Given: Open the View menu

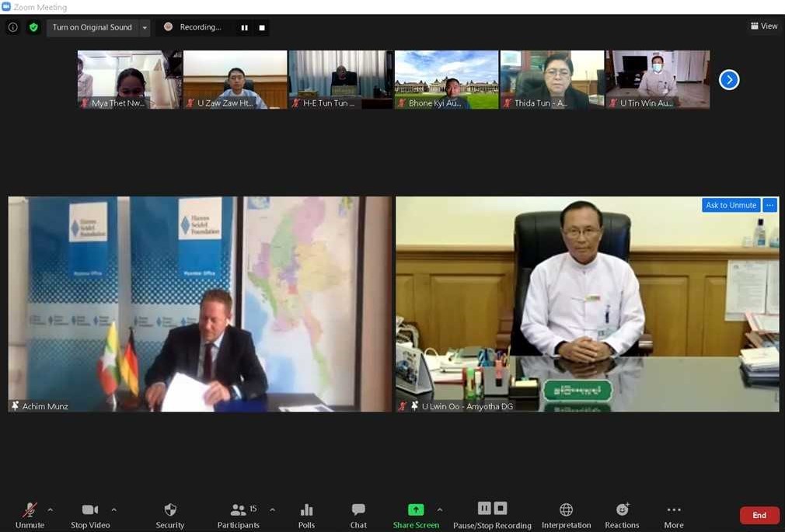Looking at the screenshot, I should tap(764, 26).
